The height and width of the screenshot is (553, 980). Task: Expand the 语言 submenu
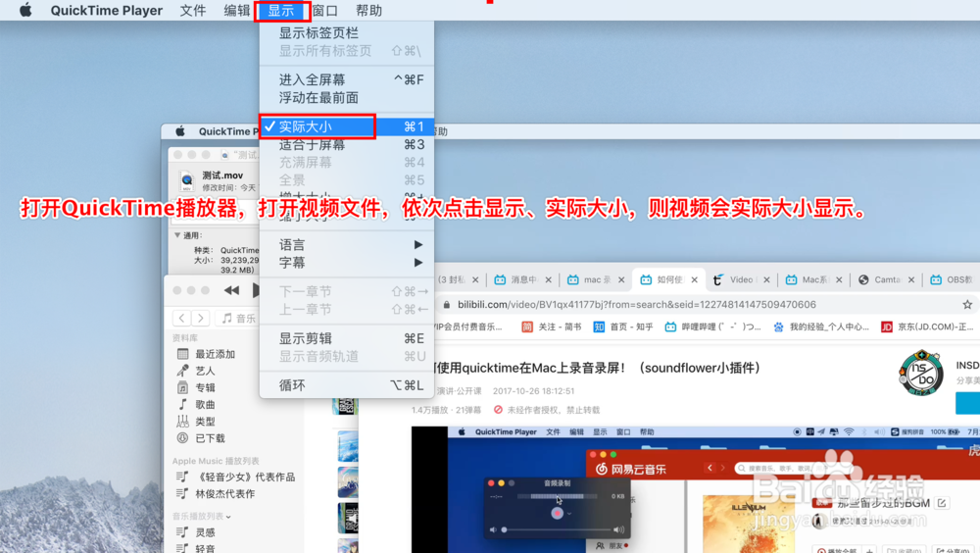[x=347, y=244]
